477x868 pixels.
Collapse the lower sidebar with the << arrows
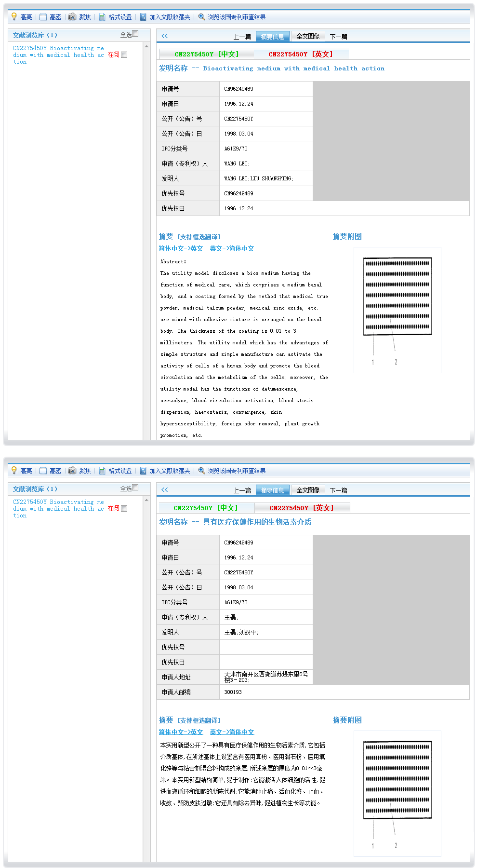[x=165, y=489]
